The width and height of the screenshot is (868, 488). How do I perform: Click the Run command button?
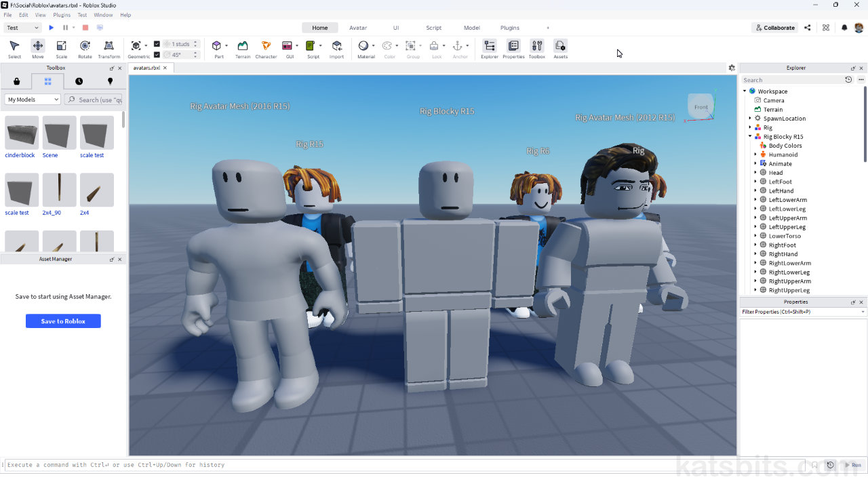[x=852, y=465]
